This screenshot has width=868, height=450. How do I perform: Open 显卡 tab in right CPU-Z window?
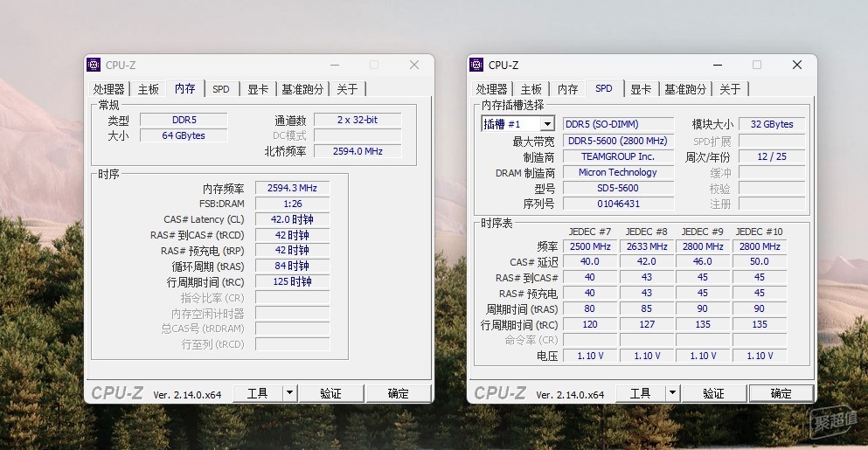point(641,89)
